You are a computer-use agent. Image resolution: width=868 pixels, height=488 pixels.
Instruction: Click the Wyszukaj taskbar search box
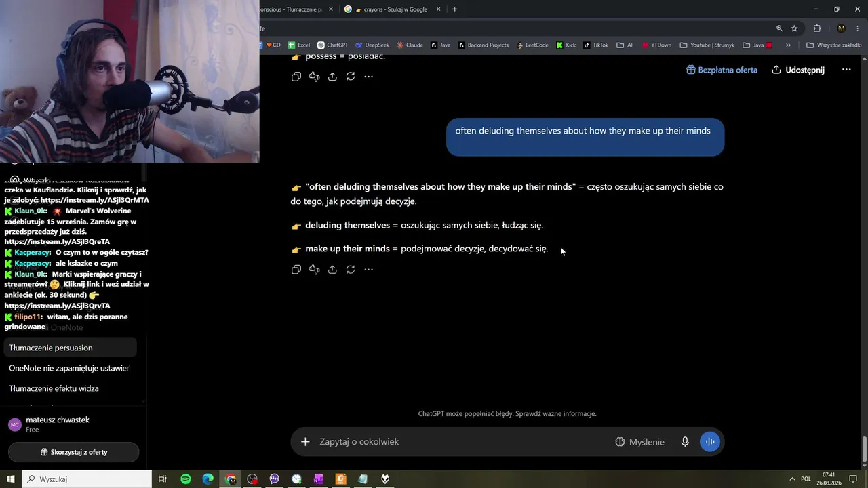click(87, 479)
